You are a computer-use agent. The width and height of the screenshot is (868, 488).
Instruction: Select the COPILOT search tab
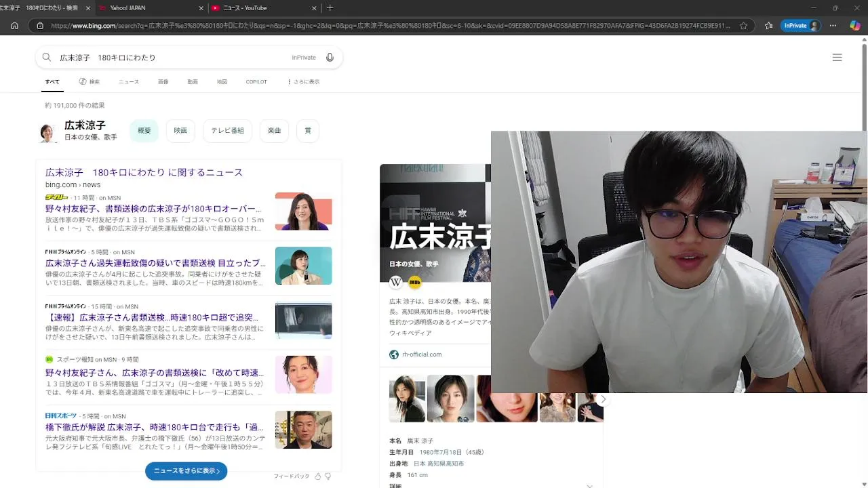[256, 82]
